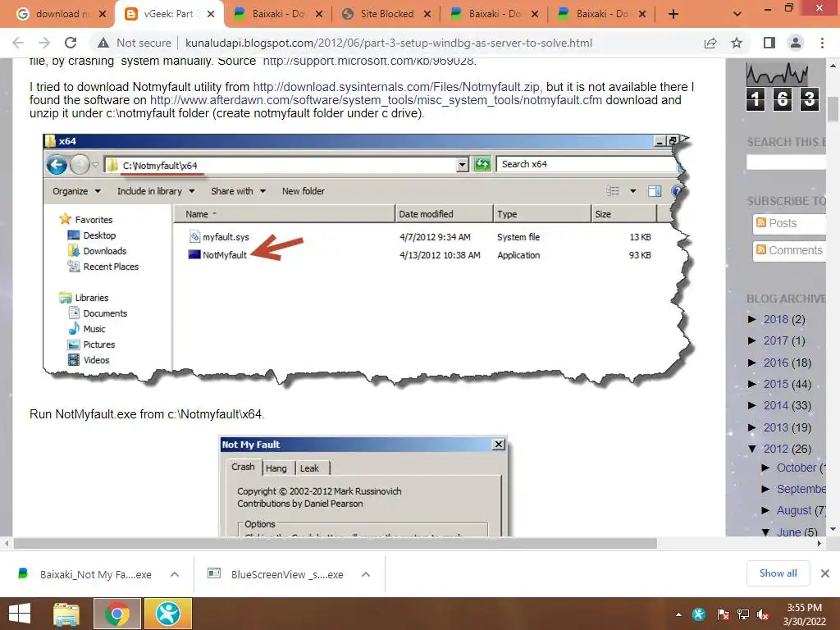Click the Posts RSS feed icon
This screenshot has height=630, width=840.
760,223
